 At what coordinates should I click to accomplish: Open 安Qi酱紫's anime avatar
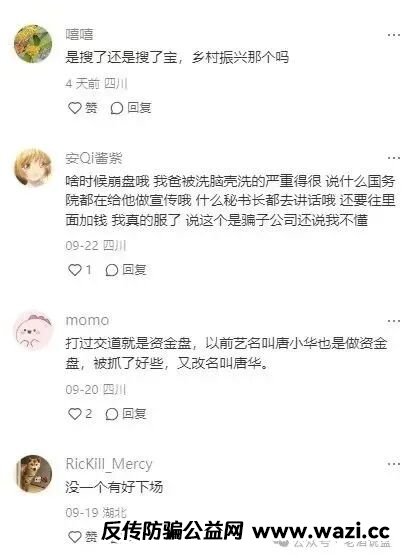[33, 168]
